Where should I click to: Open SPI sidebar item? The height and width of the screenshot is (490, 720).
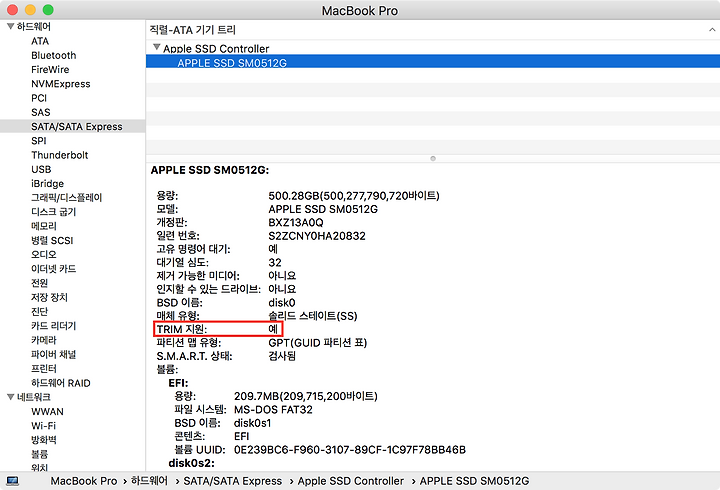pyautogui.click(x=39, y=141)
